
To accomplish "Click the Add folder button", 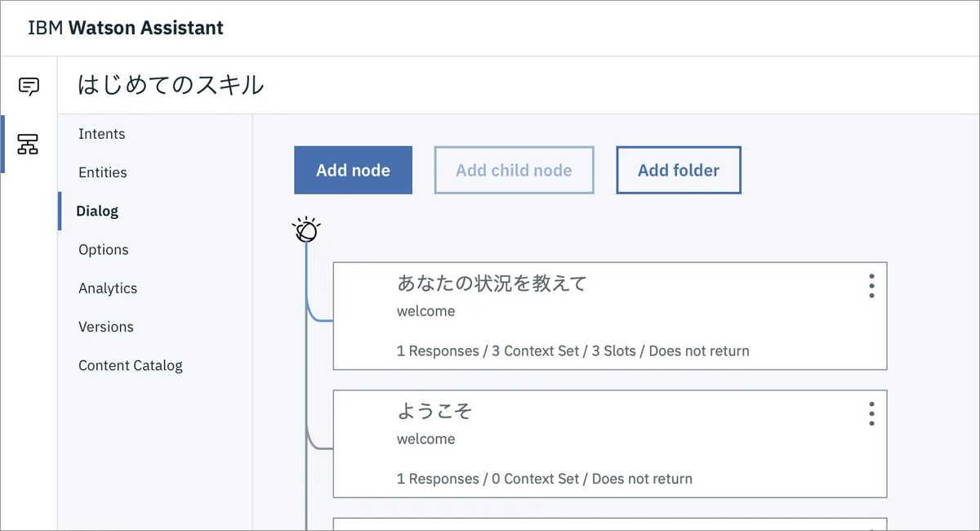I will coord(679,170).
